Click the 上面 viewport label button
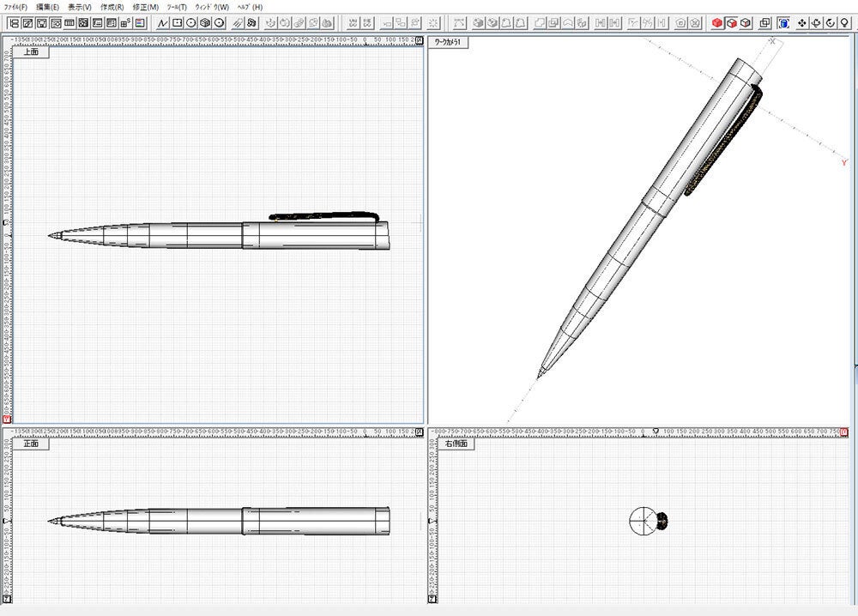This screenshot has height=616, width=858. pyautogui.click(x=31, y=51)
